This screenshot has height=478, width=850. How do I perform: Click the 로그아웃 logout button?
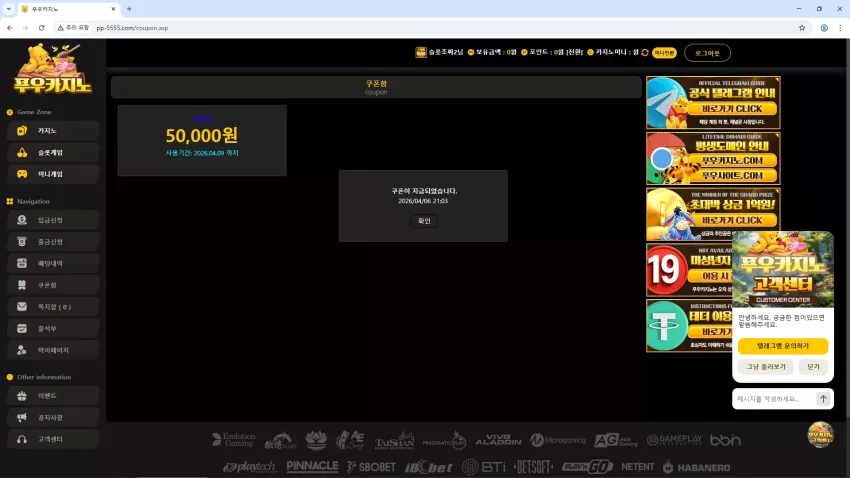[x=707, y=53]
